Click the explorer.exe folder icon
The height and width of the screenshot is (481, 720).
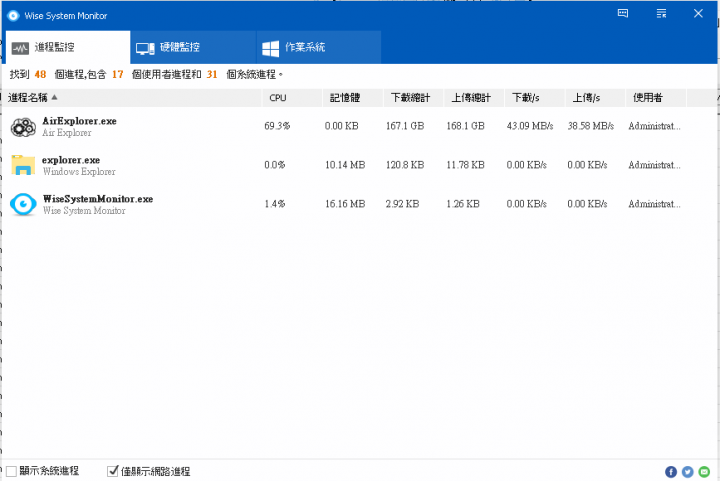click(23, 165)
